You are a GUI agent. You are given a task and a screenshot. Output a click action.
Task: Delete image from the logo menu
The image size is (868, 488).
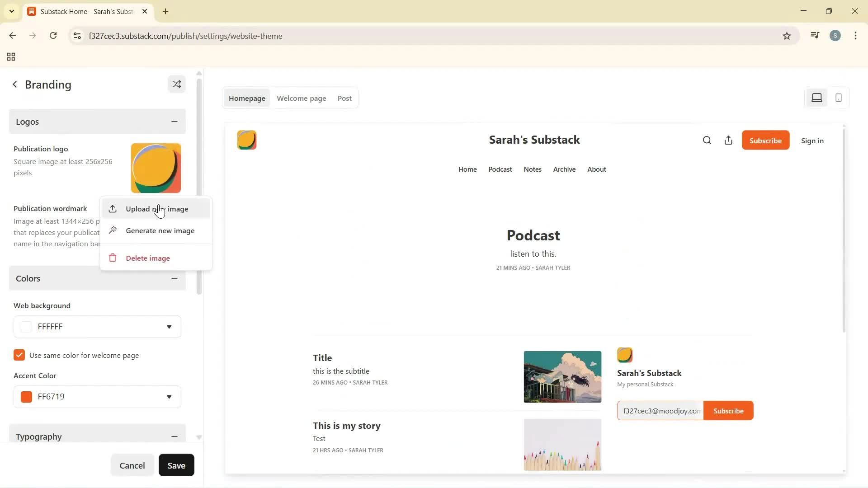pos(147,258)
